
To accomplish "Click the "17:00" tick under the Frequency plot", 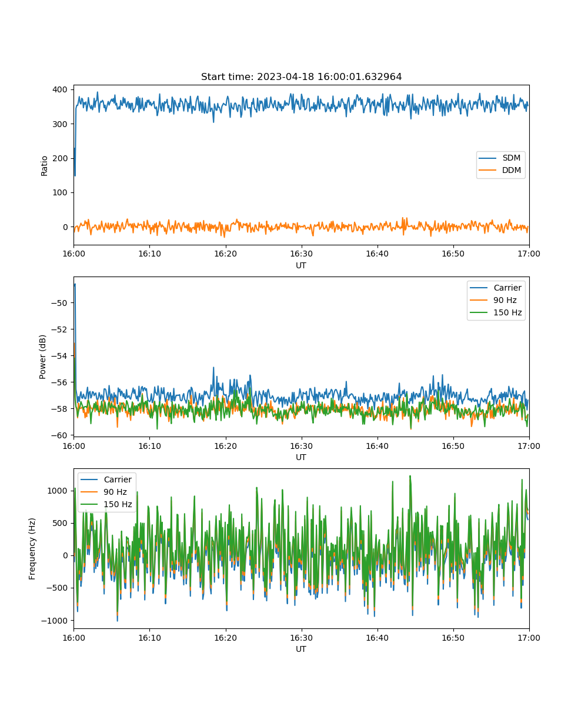I will pyautogui.click(x=529, y=637).
